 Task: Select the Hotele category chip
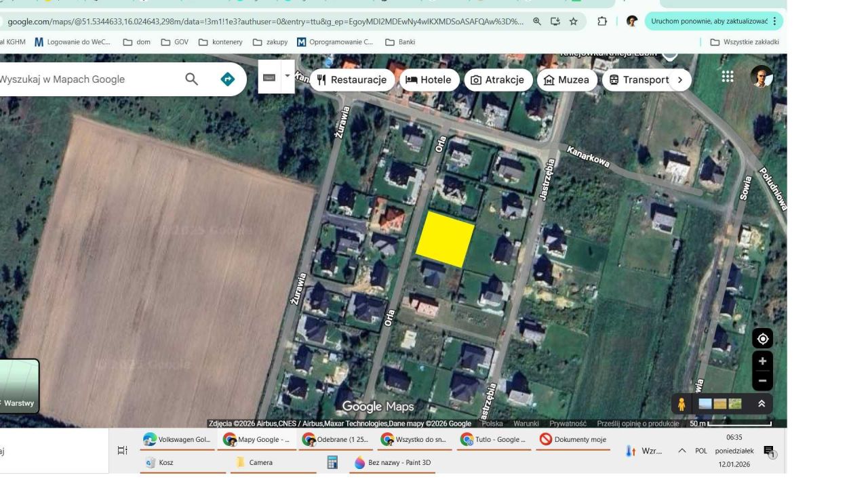[x=428, y=80]
